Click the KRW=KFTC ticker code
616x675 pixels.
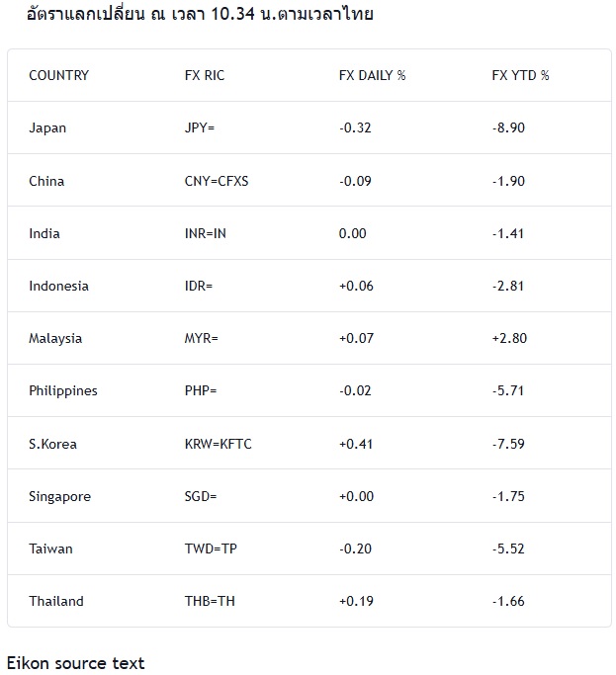tap(219, 444)
